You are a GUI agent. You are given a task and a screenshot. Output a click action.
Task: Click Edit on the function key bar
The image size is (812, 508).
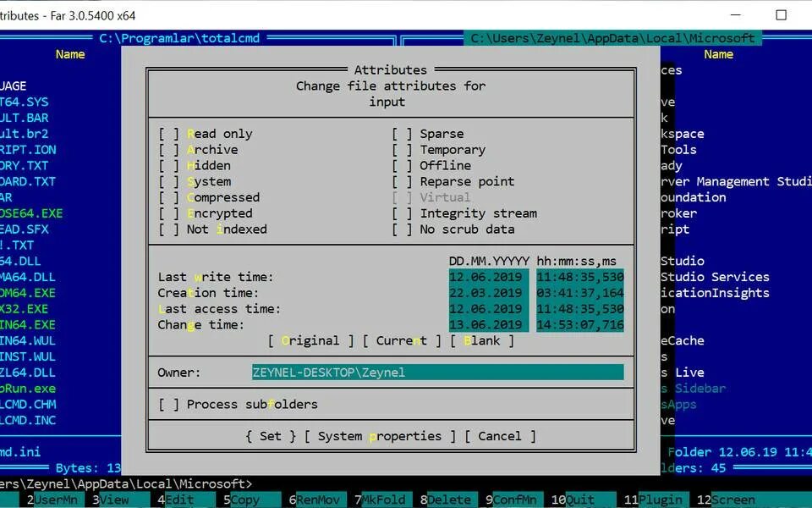[x=180, y=500]
